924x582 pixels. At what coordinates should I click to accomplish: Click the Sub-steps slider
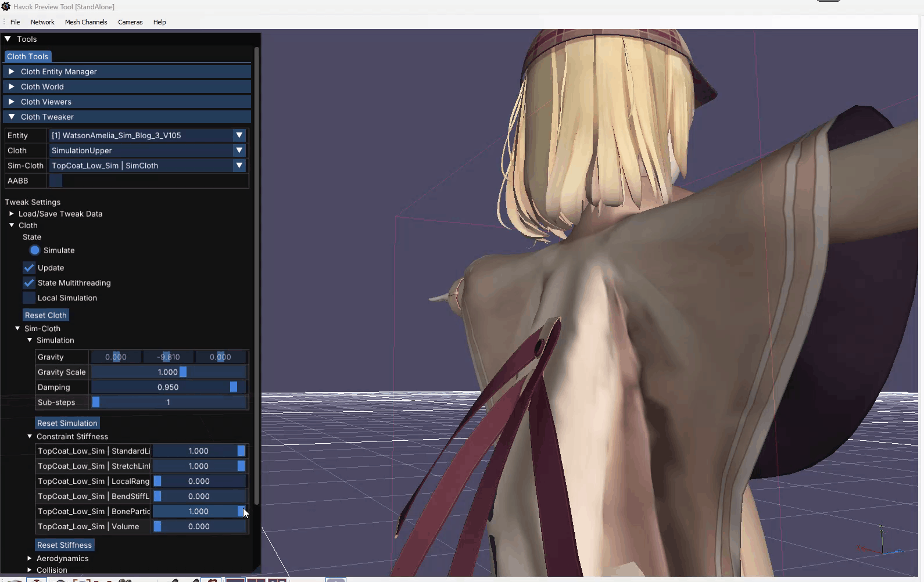169,403
